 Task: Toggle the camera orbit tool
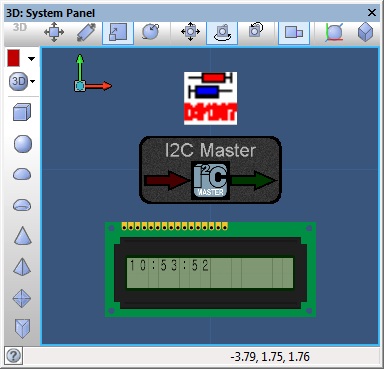(222, 32)
